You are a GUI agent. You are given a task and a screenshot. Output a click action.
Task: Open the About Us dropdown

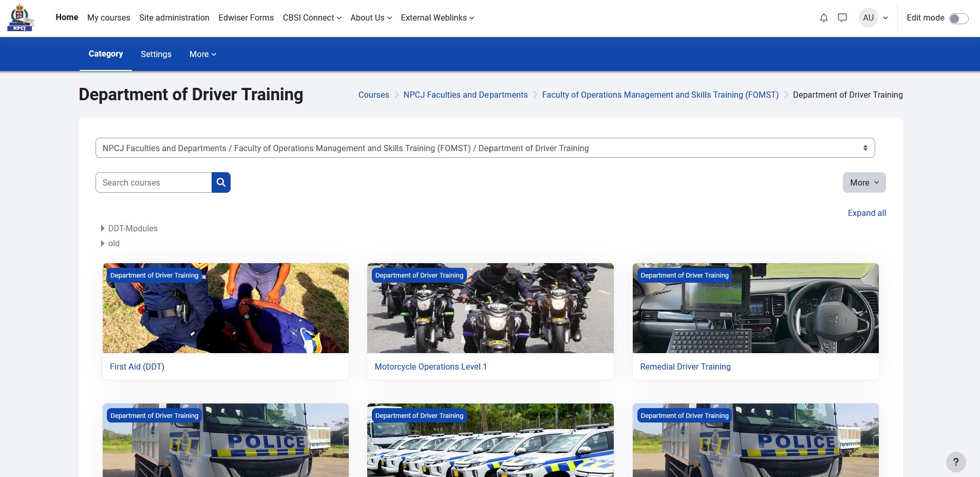pyautogui.click(x=371, y=18)
